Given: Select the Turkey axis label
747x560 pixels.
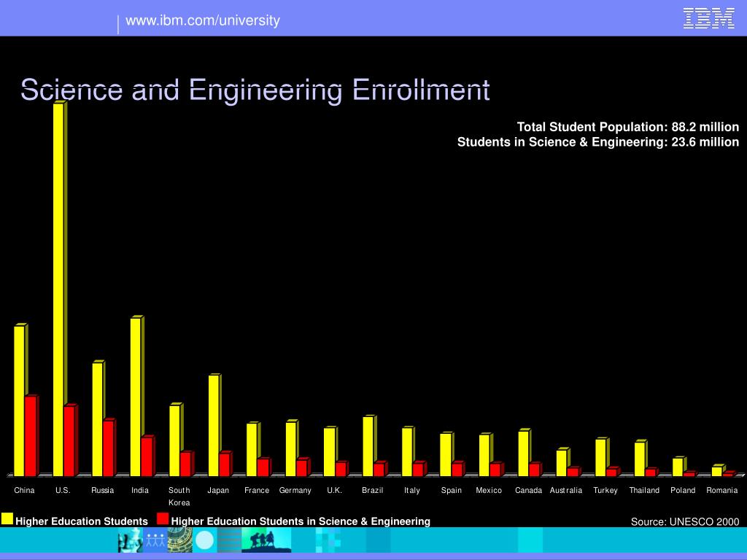Looking at the screenshot, I should [x=605, y=490].
